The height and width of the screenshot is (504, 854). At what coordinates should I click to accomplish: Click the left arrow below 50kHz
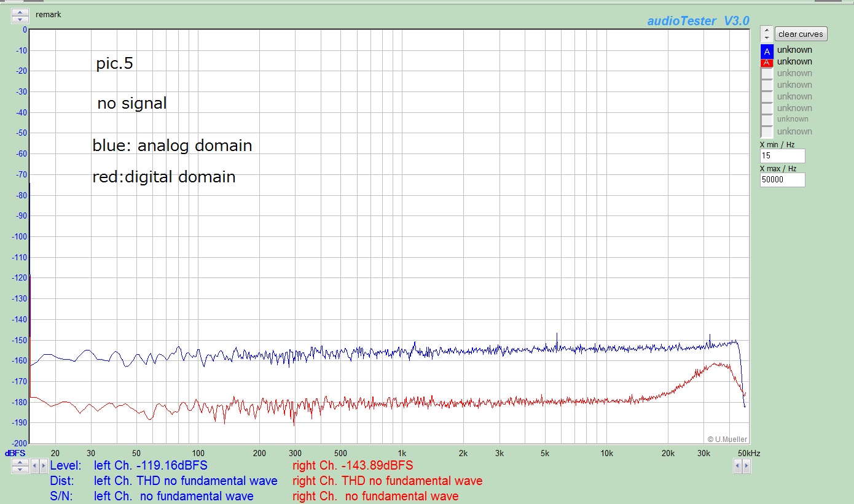pyautogui.click(x=738, y=466)
